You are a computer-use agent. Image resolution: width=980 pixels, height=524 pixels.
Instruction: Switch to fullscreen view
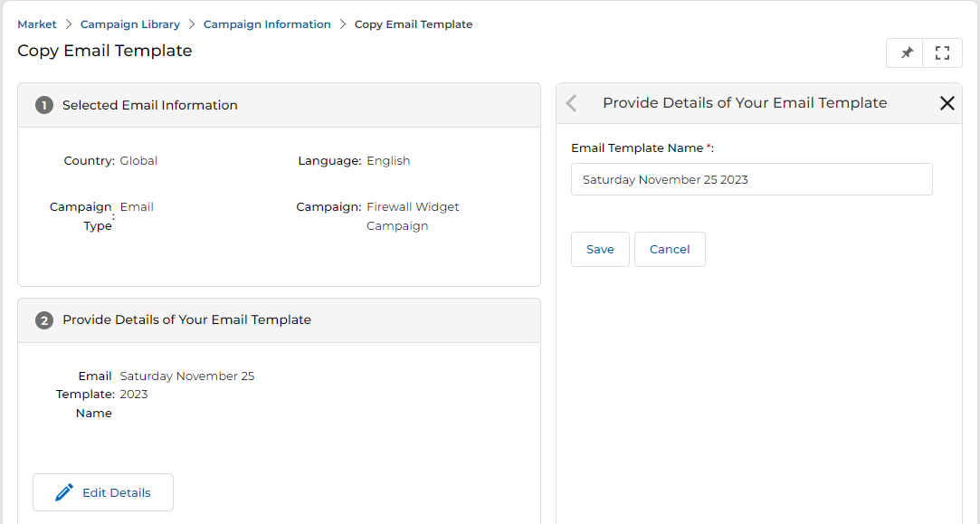click(x=942, y=53)
